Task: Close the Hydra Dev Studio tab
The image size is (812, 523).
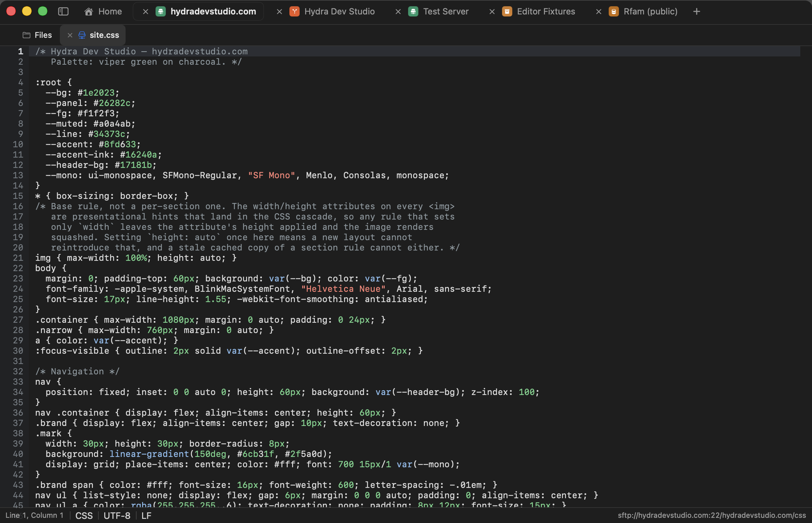Action: [279, 12]
